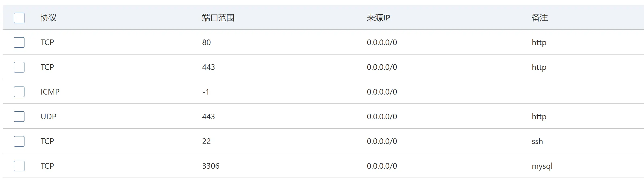This screenshot has height=184, width=644.
Task: Click port value 3306 cell
Action: click(x=211, y=166)
